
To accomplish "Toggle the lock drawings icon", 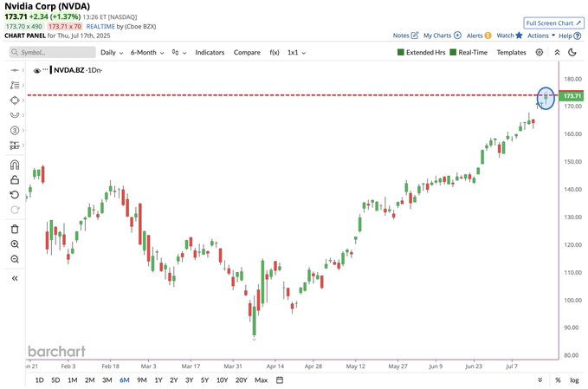I will [x=15, y=179].
